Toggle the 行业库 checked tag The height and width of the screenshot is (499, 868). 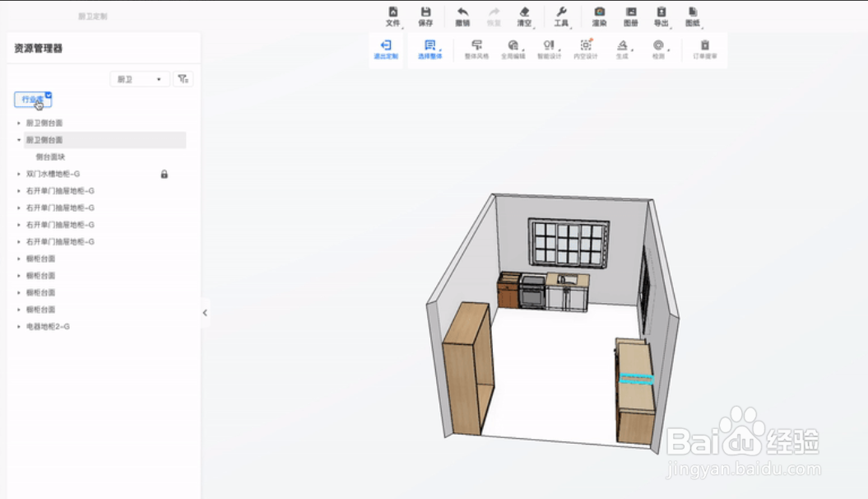tap(33, 100)
